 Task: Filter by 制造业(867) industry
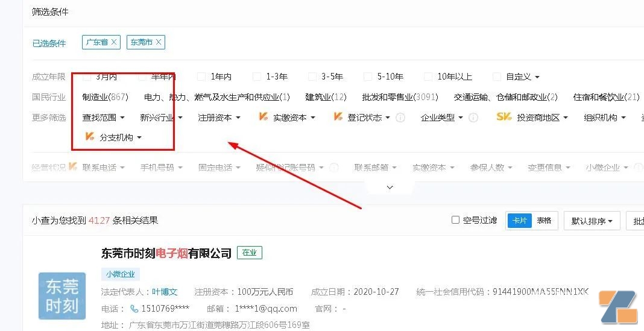106,97
